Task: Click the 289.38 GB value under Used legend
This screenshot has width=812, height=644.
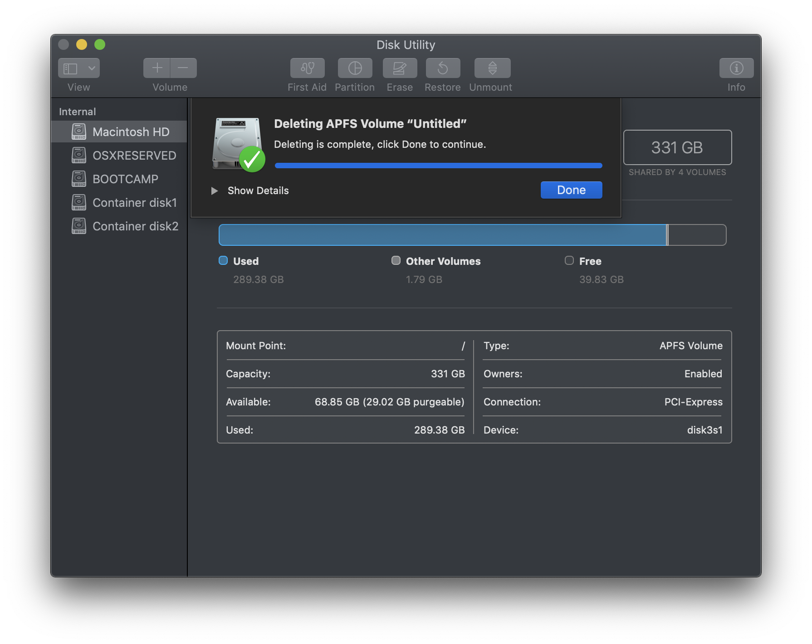Action: [x=259, y=279]
